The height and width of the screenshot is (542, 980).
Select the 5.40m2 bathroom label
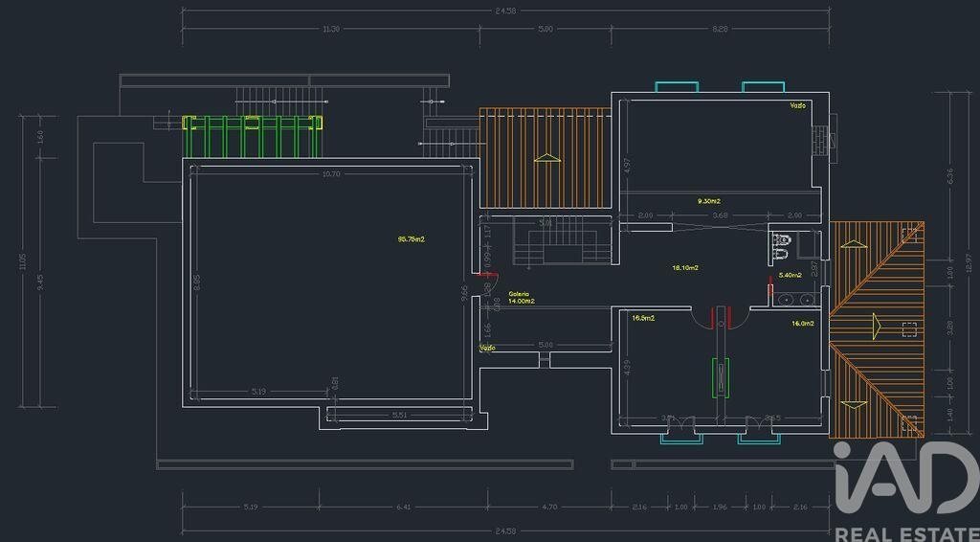(790, 275)
